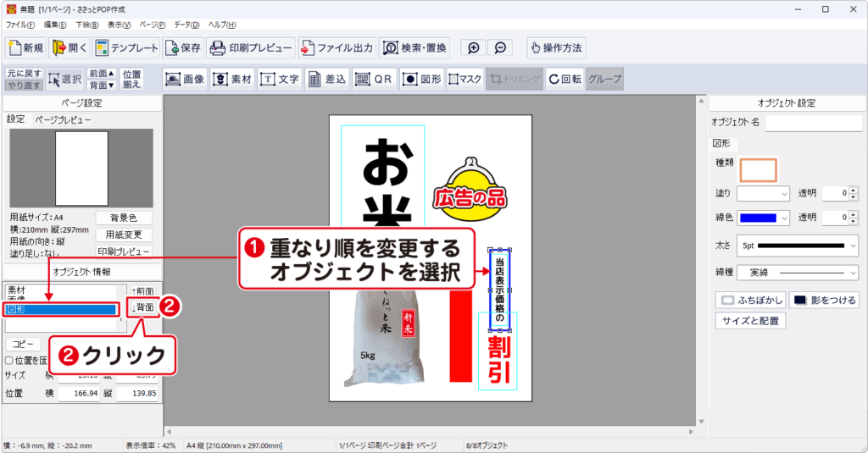The image size is (868, 453).
Task: Toggle the 位置を固定 checkbox
Action: pos(9,361)
